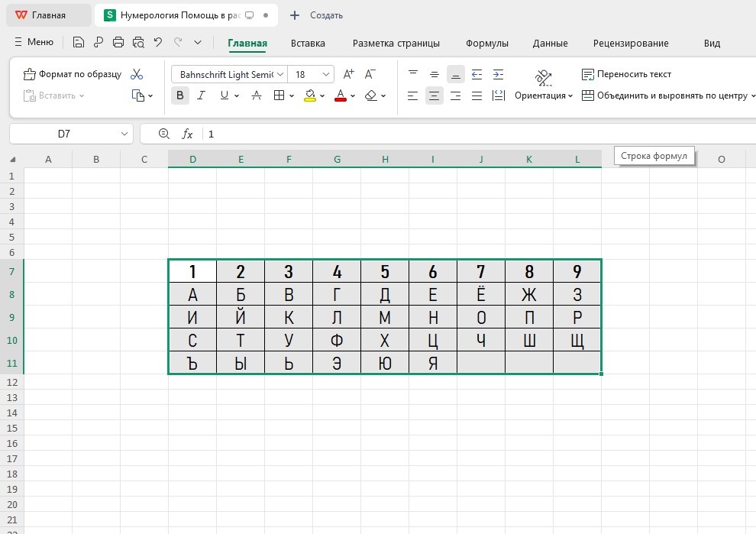Click the Select All corner triangle
Screen dimensions: 756x534
[x=12, y=160]
